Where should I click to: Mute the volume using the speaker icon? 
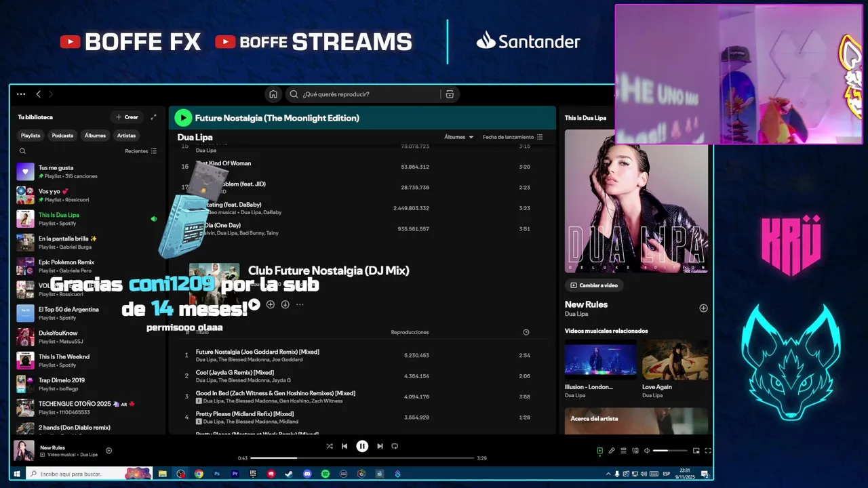coord(646,451)
